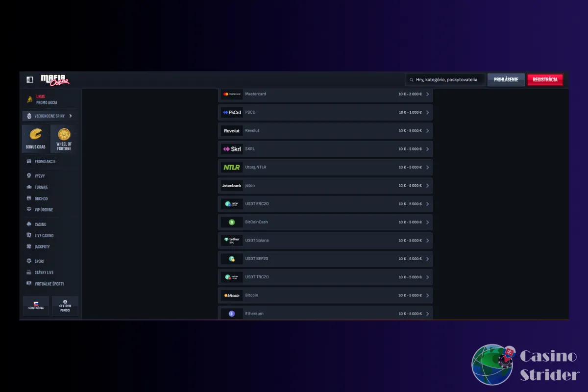The height and width of the screenshot is (392, 588).
Task: Click the Promo Akcie gift icon
Action: coord(29,161)
